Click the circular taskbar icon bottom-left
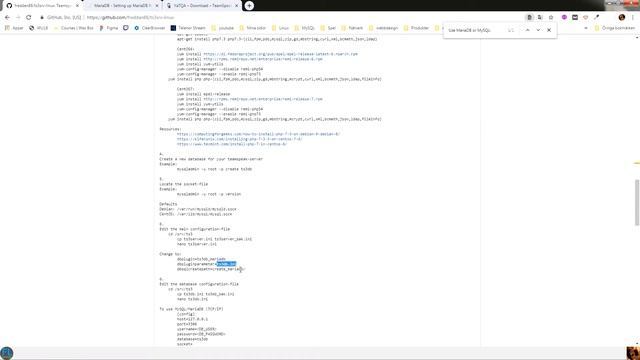Viewport: 640px width, 360px height. tap(7, 353)
